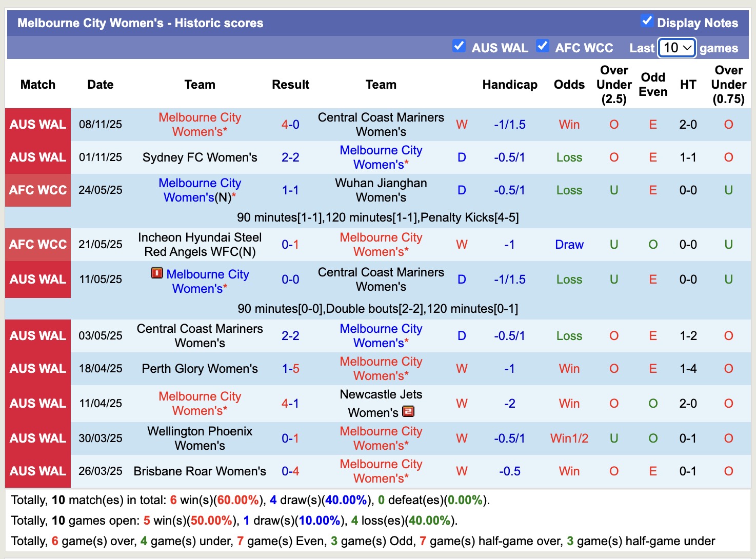Uncheck the AFC WCC league filter
756x559 pixels.
tap(543, 46)
